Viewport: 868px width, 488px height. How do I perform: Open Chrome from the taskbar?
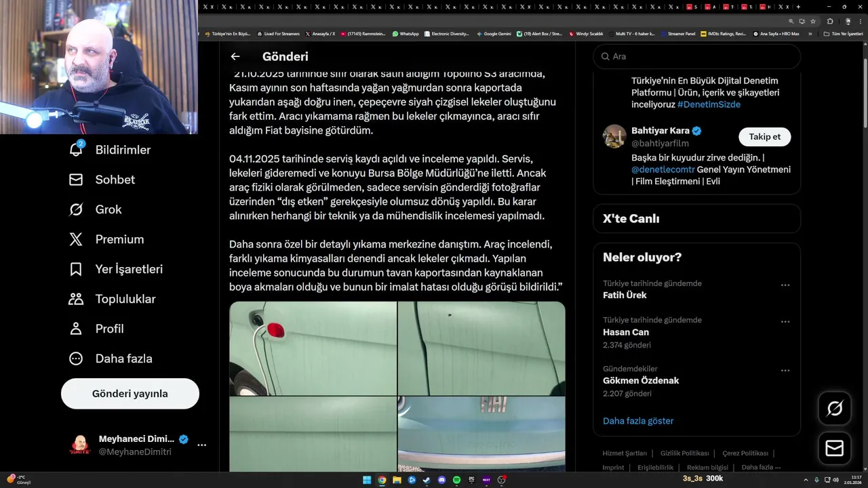382,480
